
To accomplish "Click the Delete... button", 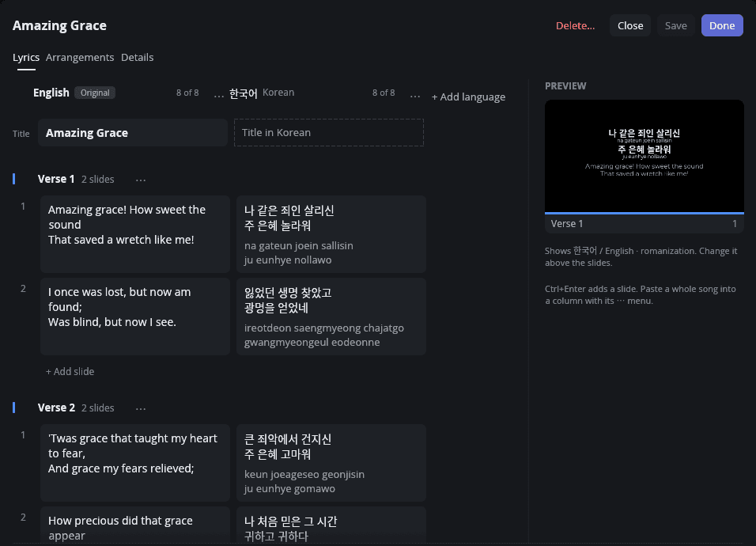I will (575, 25).
